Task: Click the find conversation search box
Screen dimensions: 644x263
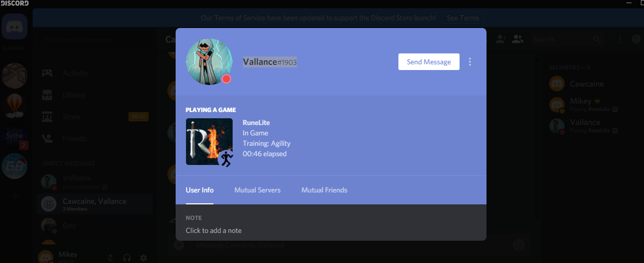Action: pyautogui.click(x=94, y=39)
